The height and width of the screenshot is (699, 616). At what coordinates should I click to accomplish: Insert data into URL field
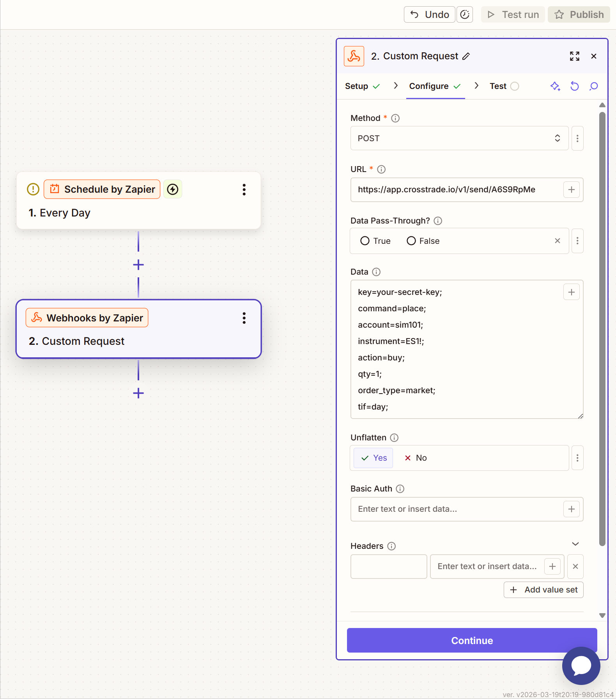[572, 190]
